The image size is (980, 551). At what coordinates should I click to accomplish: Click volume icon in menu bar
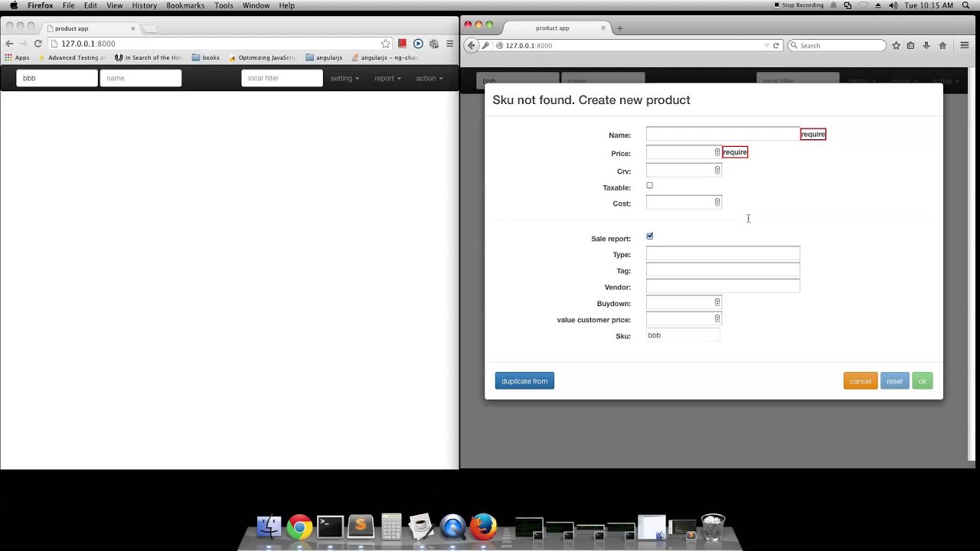893,5
